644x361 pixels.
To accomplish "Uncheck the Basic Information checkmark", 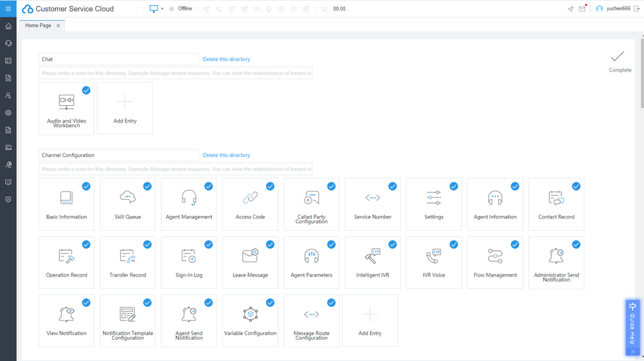I will click(86, 186).
